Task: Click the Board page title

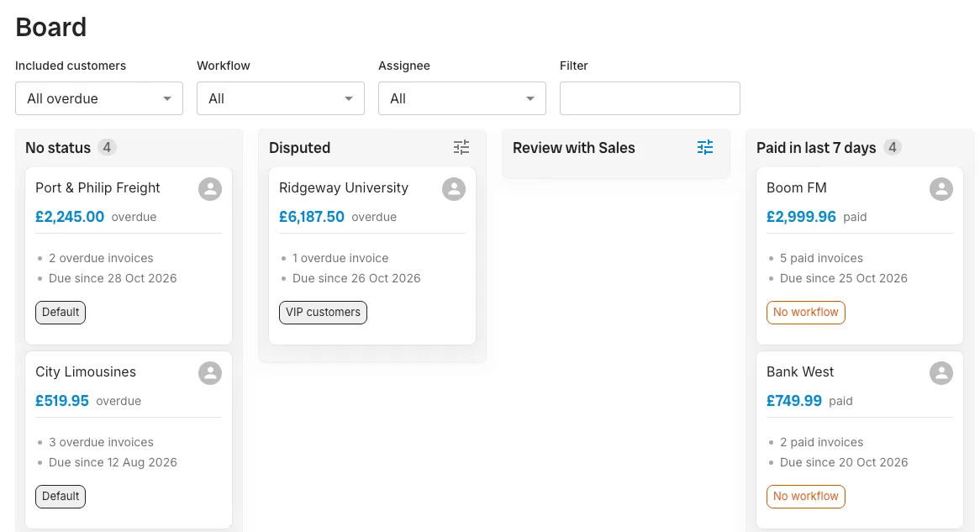Action: click(x=50, y=27)
